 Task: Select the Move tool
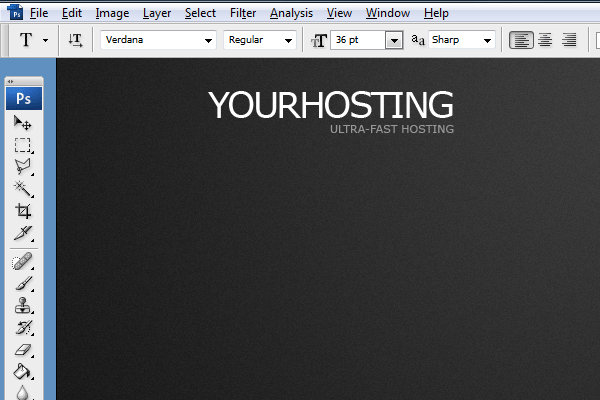(x=23, y=122)
